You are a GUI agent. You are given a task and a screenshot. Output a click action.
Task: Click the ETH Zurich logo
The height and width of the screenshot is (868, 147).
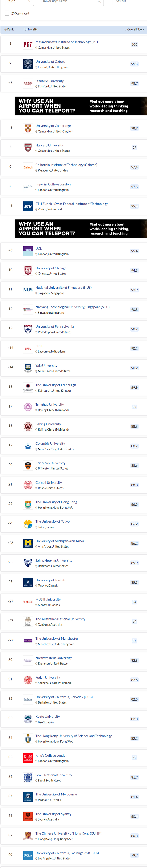coord(28,206)
